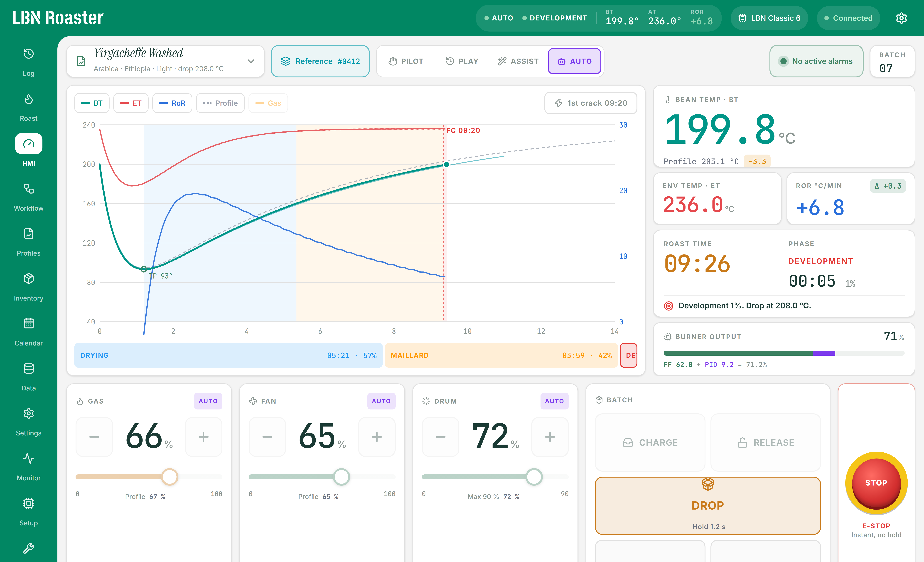Click the LBN Classic 6 machine chip
The image size is (924, 562).
point(769,18)
